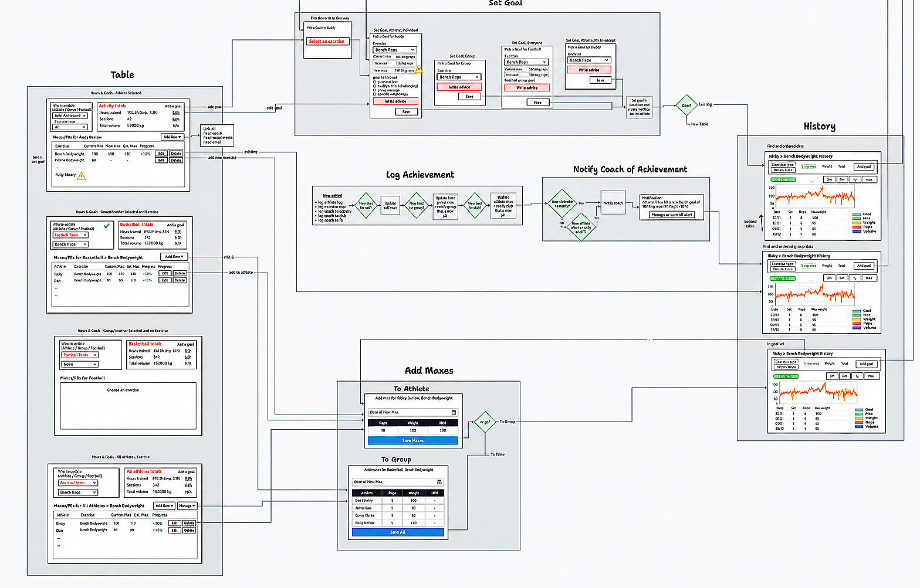
Task: Select 'Weight' tab in top History chart
Action: [x=826, y=167]
